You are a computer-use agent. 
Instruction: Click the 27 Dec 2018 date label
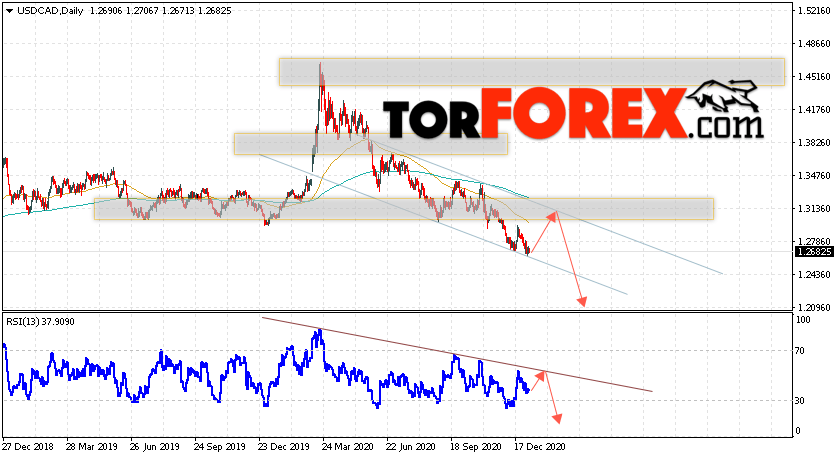click(x=28, y=446)
